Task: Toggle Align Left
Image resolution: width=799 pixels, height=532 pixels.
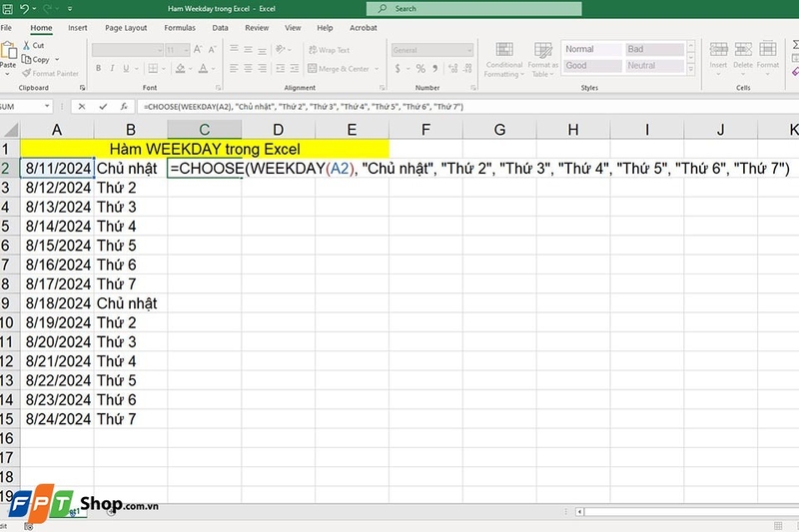Action: point(234,68)
